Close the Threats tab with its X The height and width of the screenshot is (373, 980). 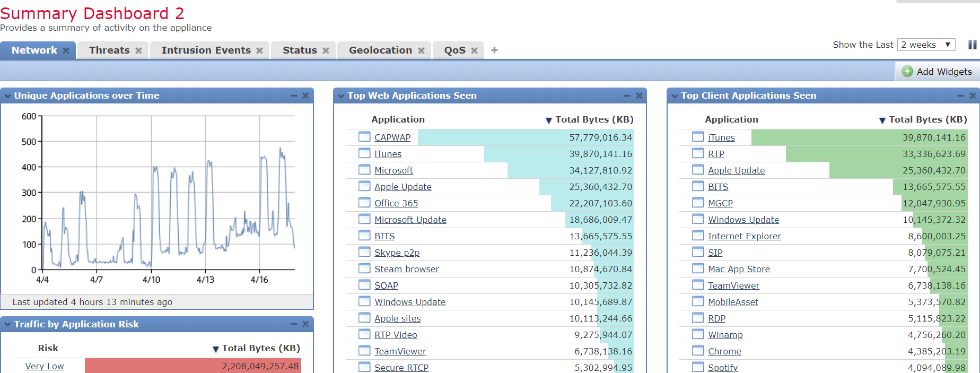[x=138, y=50]
